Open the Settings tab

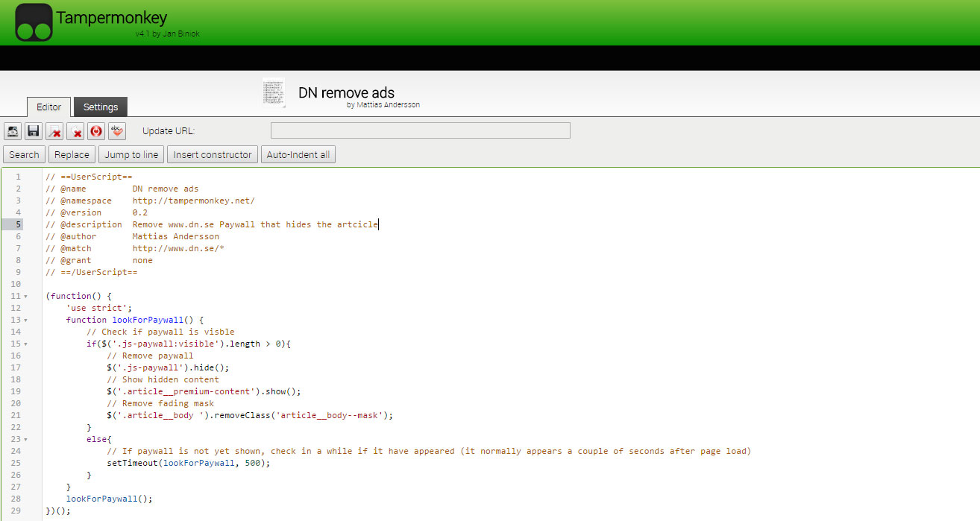pyautogui.click(x=101, y=107)
